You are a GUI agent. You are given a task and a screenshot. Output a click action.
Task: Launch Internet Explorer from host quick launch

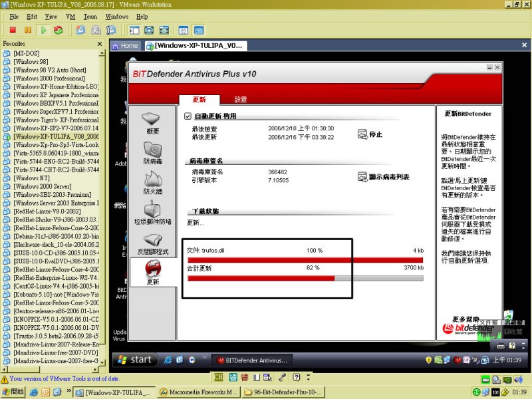[34, 392]
